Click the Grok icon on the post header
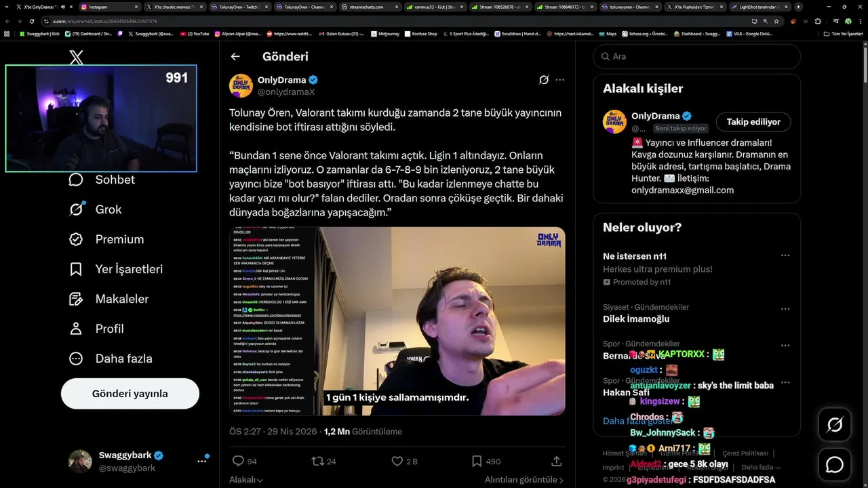This screenshot has width=868, height=488. tap(544, 80)
